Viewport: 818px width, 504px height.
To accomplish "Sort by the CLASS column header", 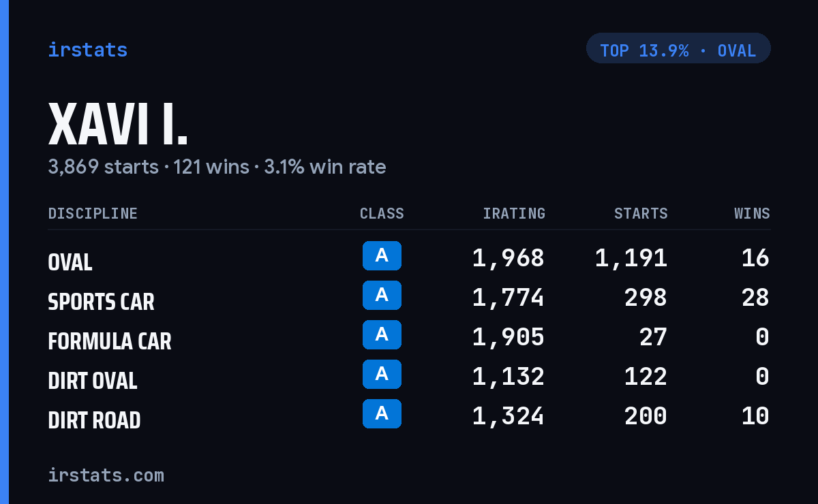I will pyautogui.click(x=382, y=213).
